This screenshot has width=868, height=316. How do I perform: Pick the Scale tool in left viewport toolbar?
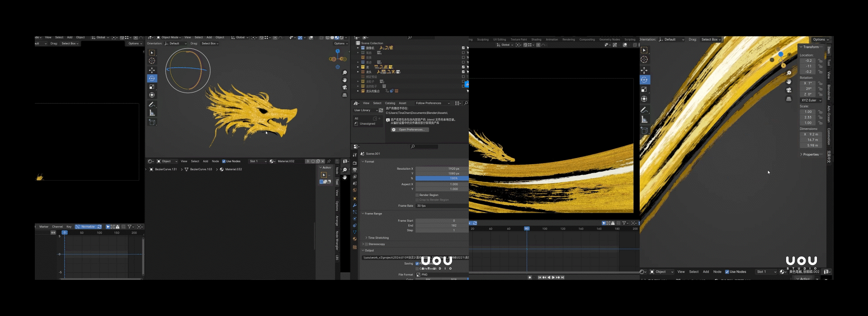point(152,87)
